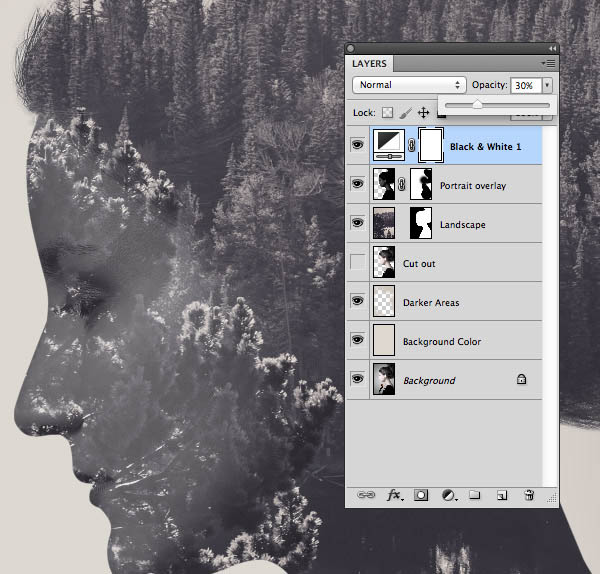Hide the Portrait overlay layer
600x574 pixels.
point(357,184)
